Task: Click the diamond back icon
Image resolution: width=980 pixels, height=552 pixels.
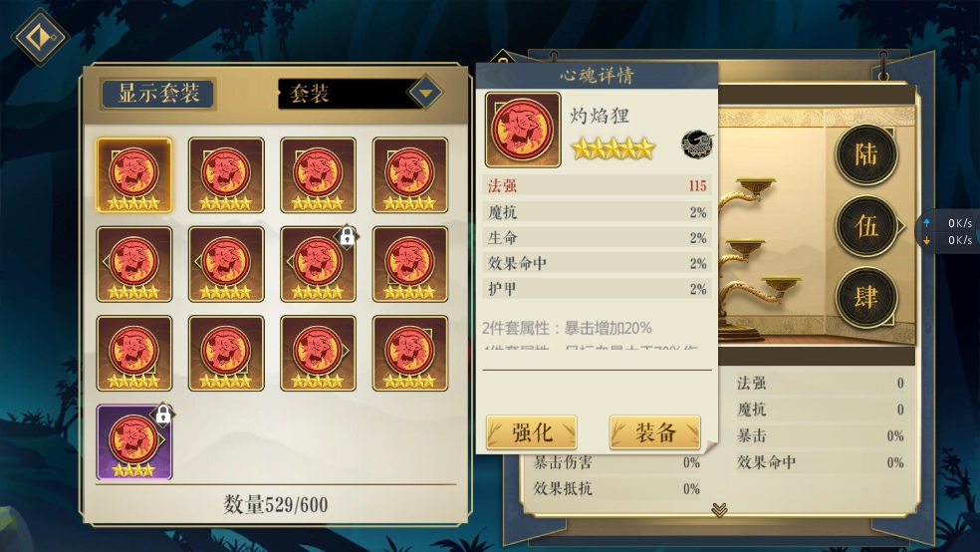Action: [40, 37]
